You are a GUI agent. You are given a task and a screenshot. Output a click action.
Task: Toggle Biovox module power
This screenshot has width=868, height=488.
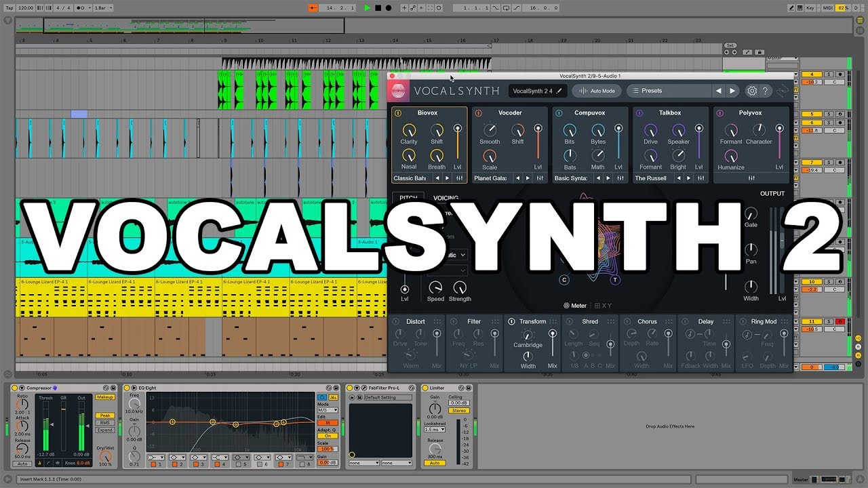click(x=398, y=113)
